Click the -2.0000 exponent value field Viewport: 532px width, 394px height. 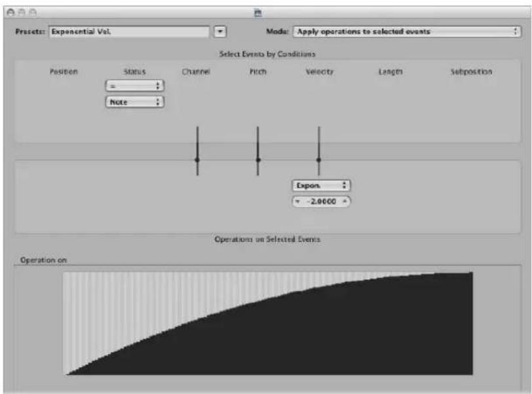321,201
